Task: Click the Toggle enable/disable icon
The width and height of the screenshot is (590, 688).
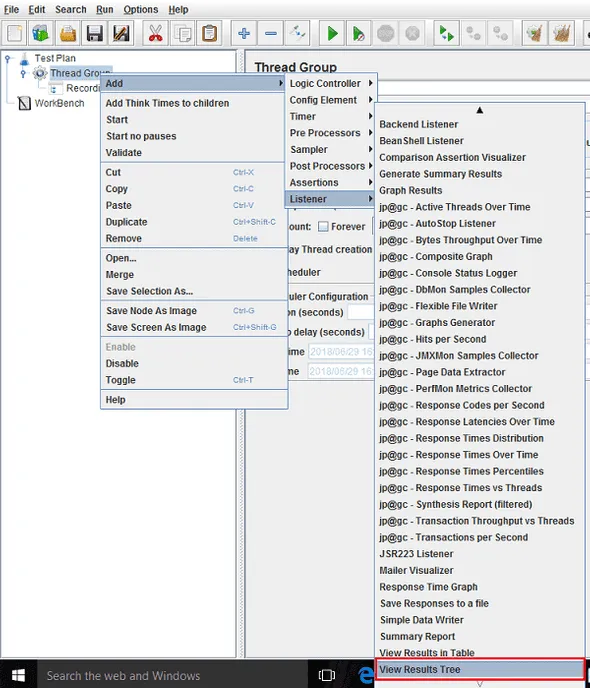Action: [297, 33]
